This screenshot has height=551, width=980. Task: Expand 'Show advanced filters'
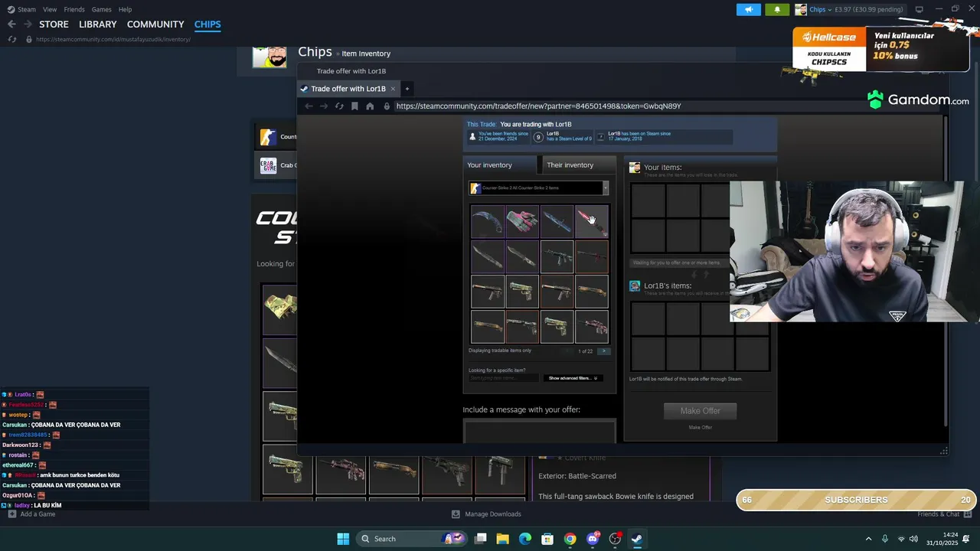[x=573, y=378]
